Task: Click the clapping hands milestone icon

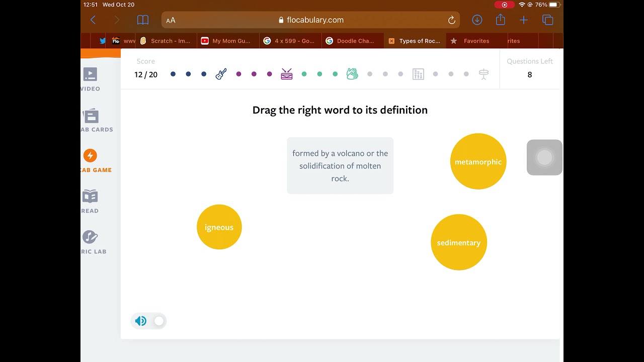Action: click(x=352, y=74)
